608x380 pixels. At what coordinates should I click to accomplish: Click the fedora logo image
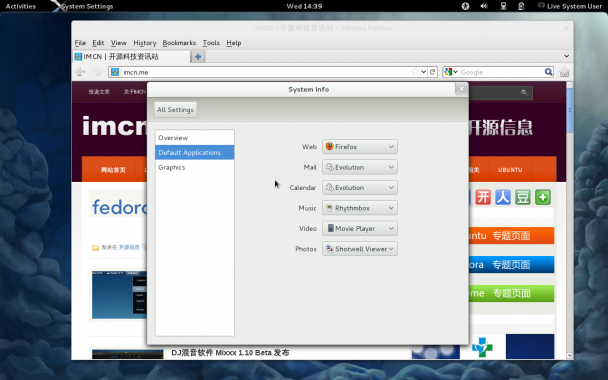coord(119,207)
